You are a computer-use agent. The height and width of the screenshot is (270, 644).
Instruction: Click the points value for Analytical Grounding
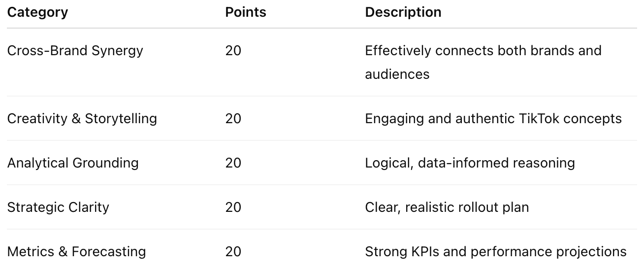click(x=233, y=163)
